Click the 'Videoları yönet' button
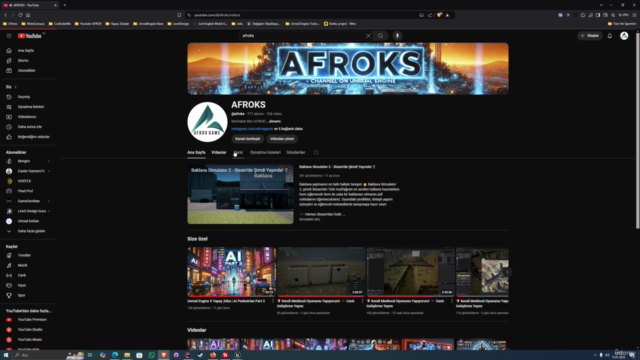The height and width of the screenshot is (360, 640). click(282, 139)
